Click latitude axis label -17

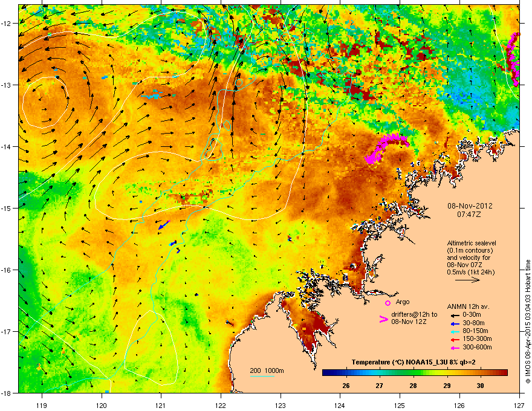click(7, 331)
